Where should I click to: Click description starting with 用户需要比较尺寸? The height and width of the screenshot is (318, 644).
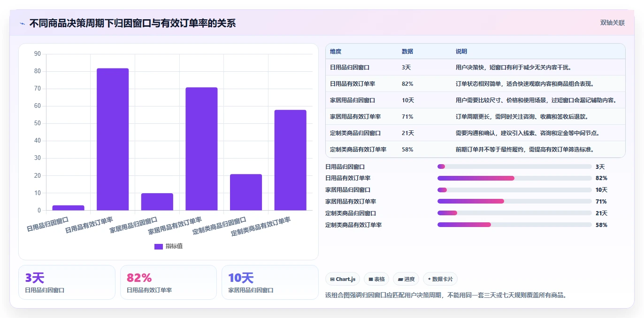pos(537,100)
